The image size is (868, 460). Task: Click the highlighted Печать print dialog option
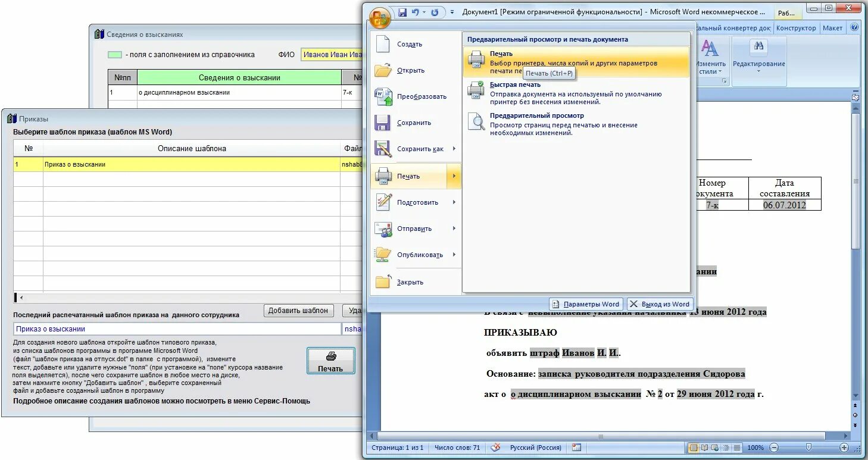[576, 62]
